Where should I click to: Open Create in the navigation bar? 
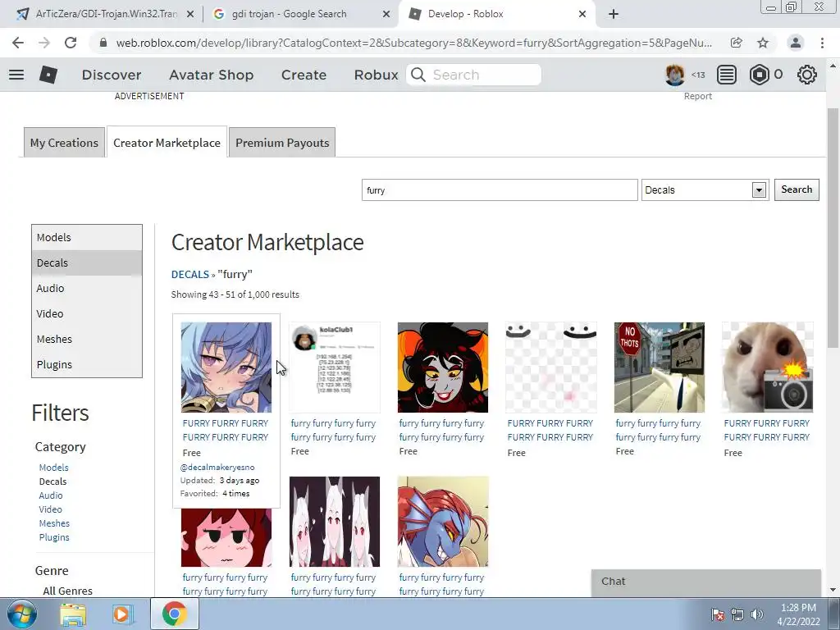point(304,75)
